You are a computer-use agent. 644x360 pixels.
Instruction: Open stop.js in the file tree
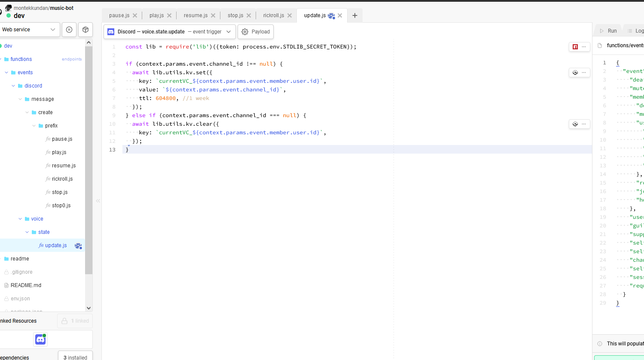(x=60, y=192)
